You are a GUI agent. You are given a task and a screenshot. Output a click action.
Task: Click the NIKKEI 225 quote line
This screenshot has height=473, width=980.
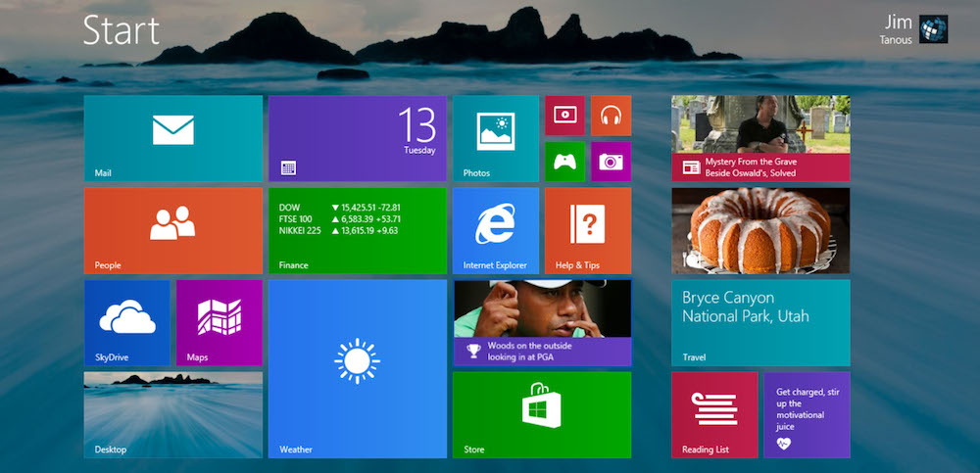tap(338, 230)
